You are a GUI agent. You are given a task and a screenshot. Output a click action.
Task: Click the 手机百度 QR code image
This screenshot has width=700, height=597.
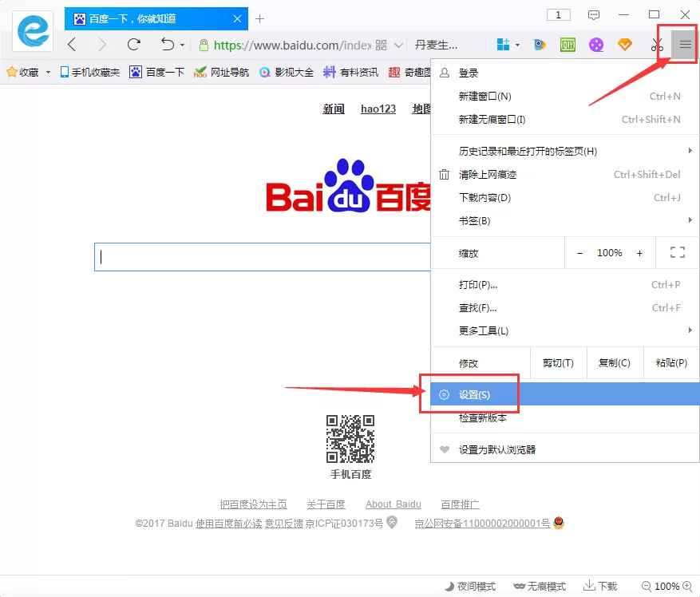(350, 439)
